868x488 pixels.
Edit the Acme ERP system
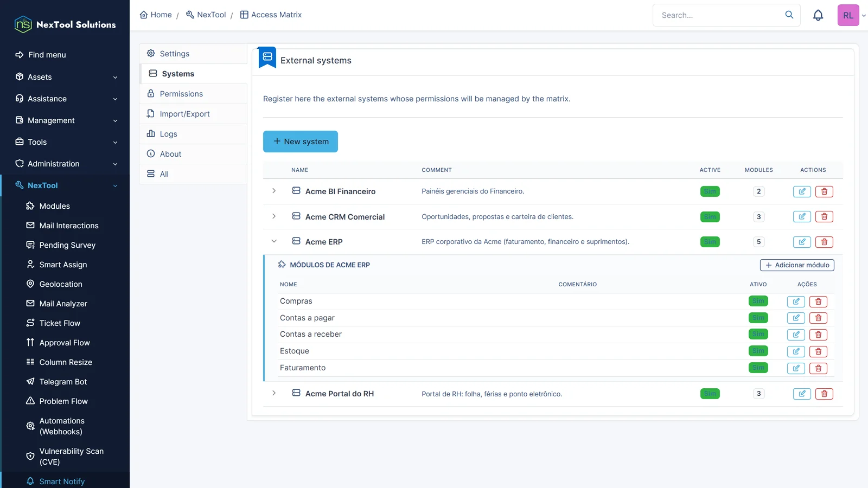[802, 242]
